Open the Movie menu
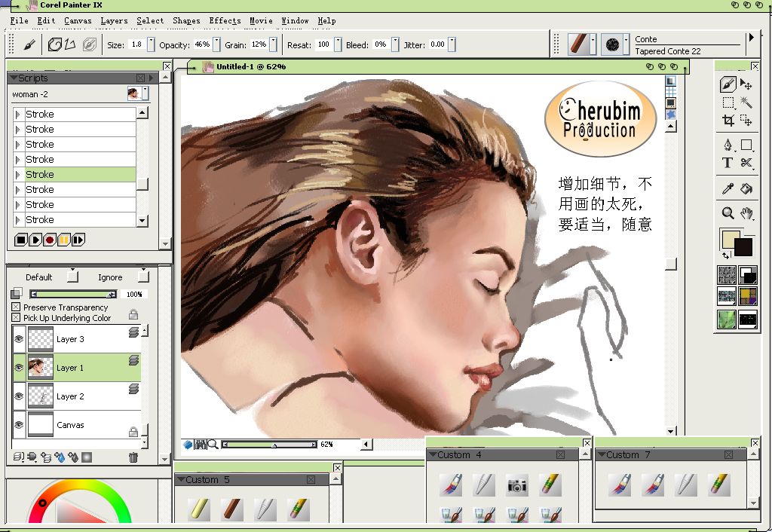 pos(261,20)
